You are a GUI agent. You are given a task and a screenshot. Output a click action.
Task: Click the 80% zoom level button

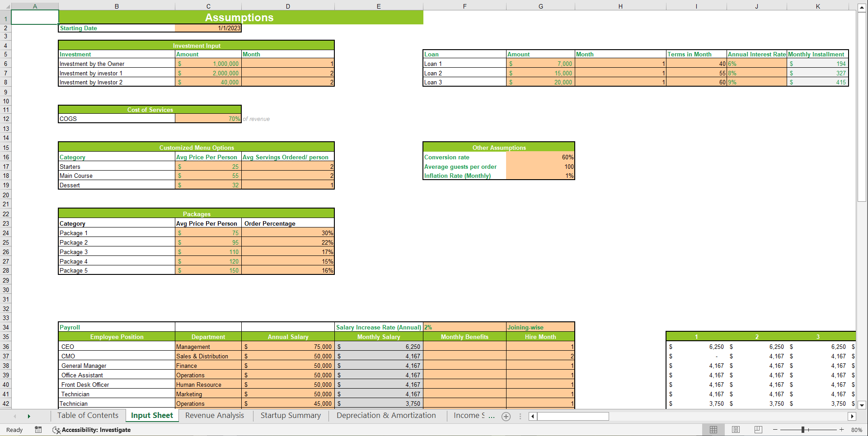(857, 429)
